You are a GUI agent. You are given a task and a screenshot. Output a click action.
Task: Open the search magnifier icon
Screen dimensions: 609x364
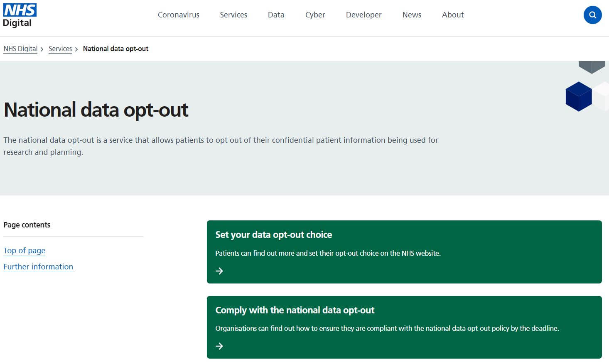point(592,15)
